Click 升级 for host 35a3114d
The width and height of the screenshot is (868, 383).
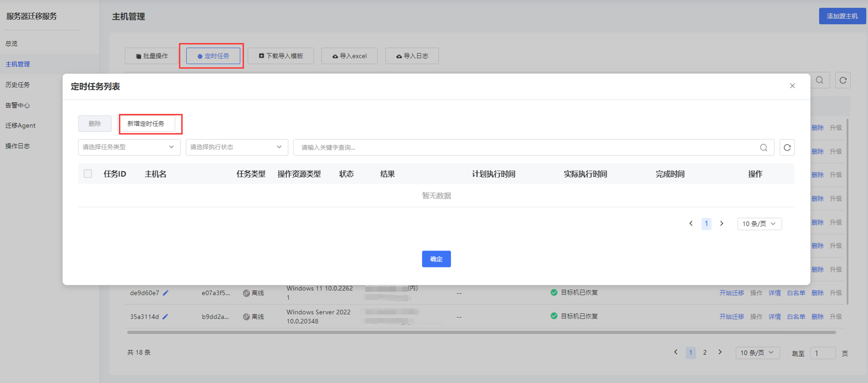(x=836, y=317)
